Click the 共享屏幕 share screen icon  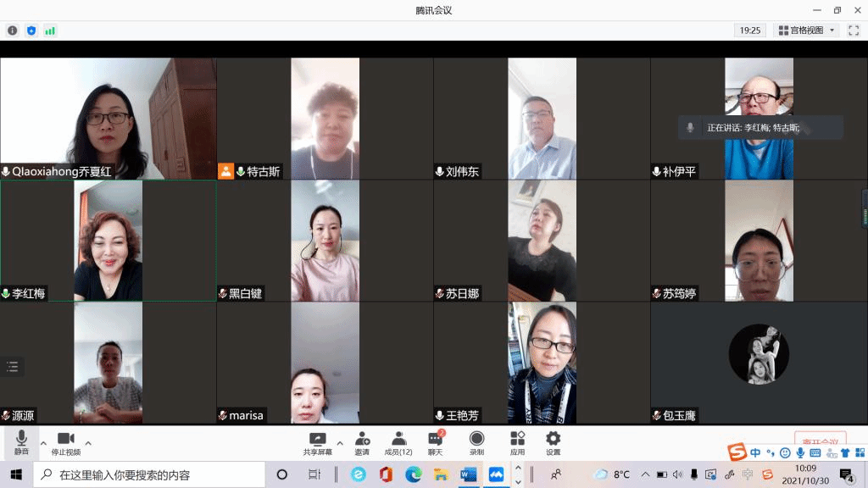coord(318,441)
